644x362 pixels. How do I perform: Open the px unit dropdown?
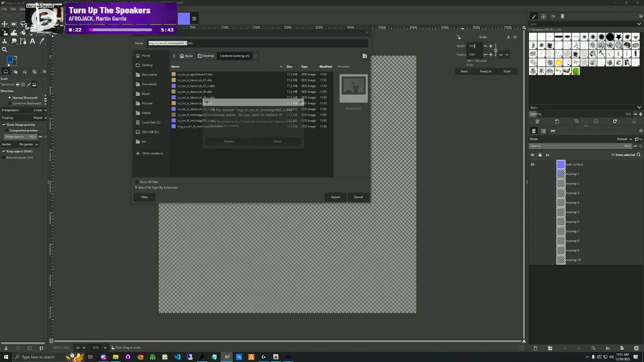pos(504,55)
